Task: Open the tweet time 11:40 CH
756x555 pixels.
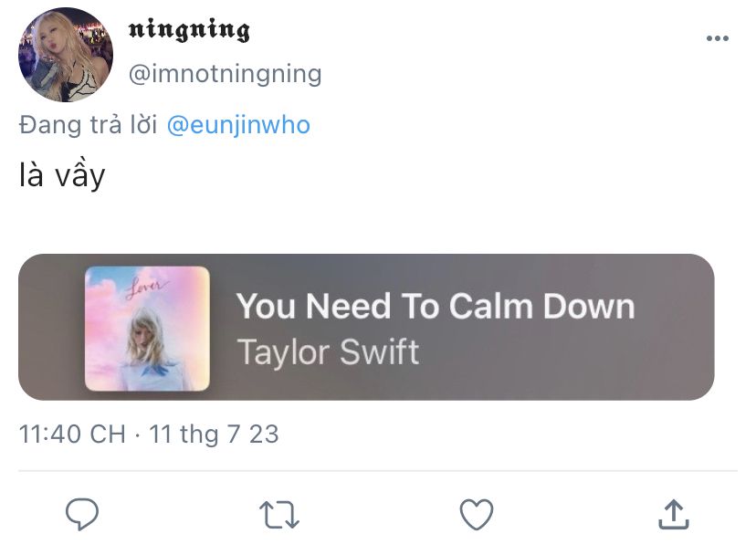Action: [72, 434]
